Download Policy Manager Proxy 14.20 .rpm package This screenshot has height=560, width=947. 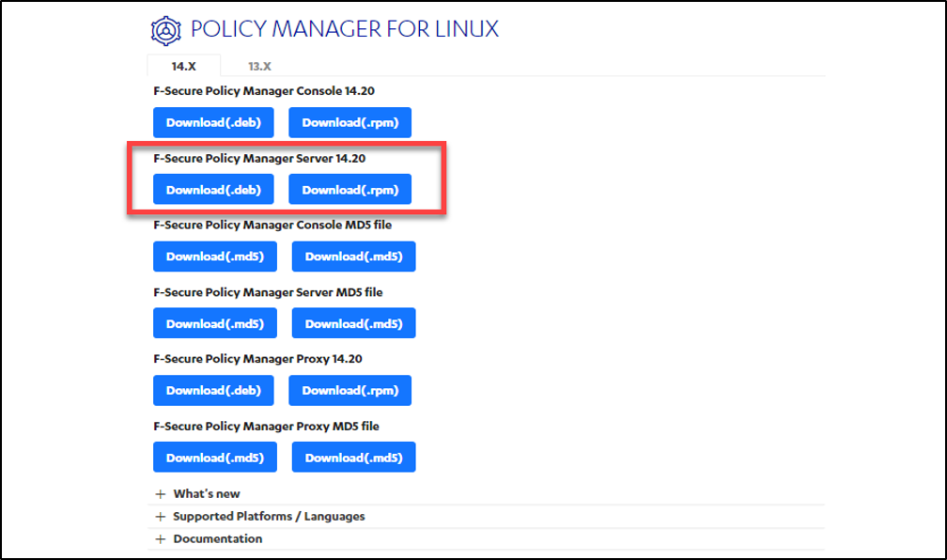(x=349, y=390)
